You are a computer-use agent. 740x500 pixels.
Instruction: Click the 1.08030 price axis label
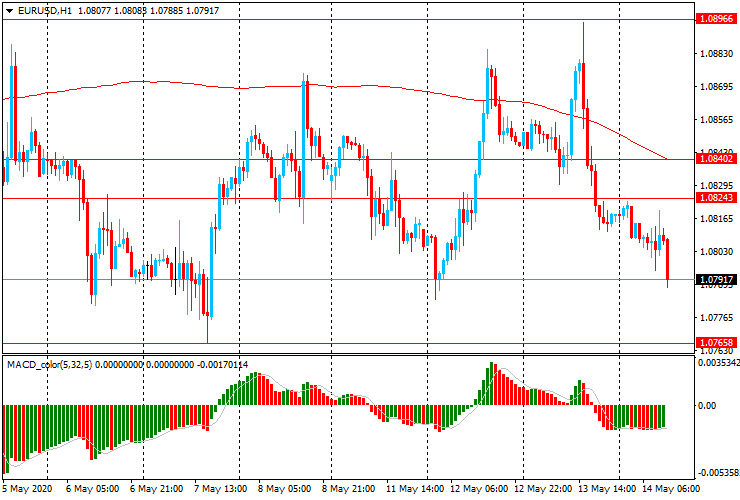click(x=717, y=252)
